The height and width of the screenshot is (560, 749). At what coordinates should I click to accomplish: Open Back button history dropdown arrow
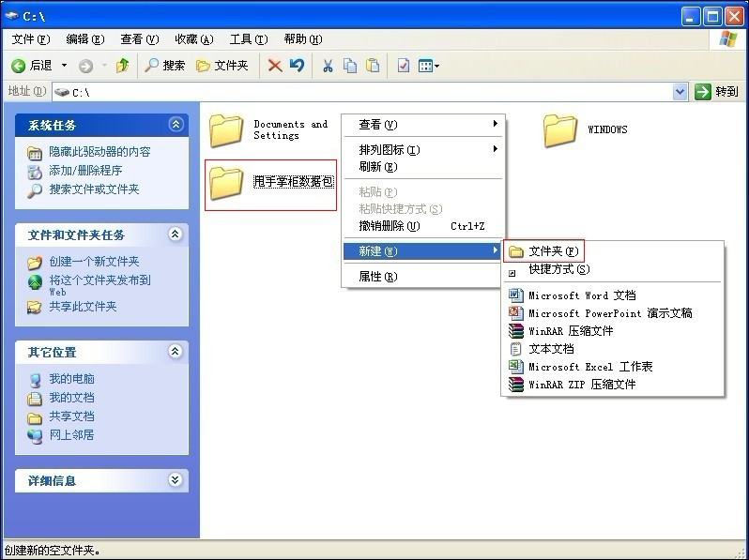(x=64, y=66)
